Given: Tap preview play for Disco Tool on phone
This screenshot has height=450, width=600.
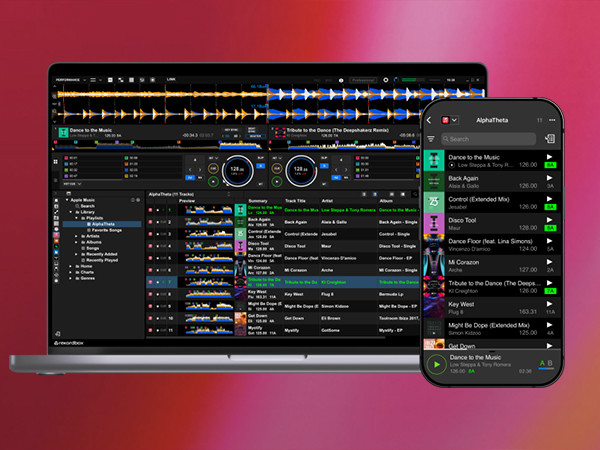Looking at the screenshot, I should click(x=549, y=220).
